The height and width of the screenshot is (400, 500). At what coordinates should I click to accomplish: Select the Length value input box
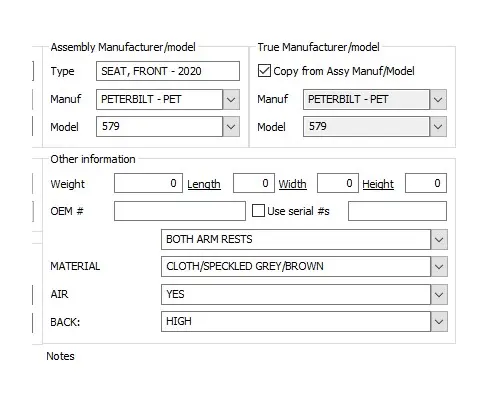point(254,183)
